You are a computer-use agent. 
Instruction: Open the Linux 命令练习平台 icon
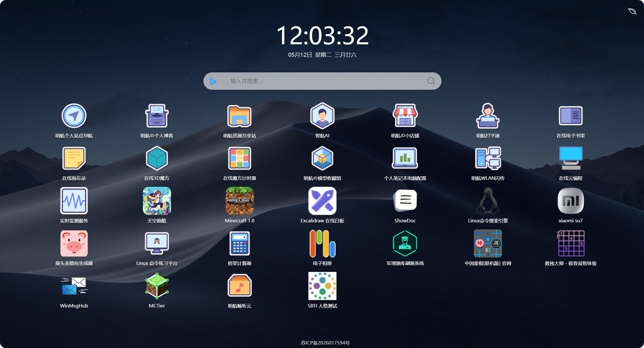pyautogui.click(x=157, y=243)
